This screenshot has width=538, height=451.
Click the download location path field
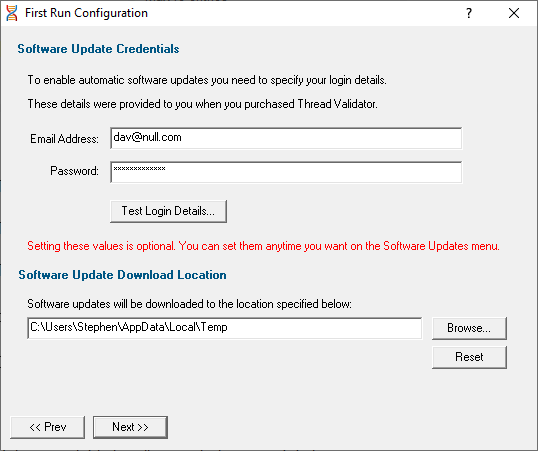point(225,328)
